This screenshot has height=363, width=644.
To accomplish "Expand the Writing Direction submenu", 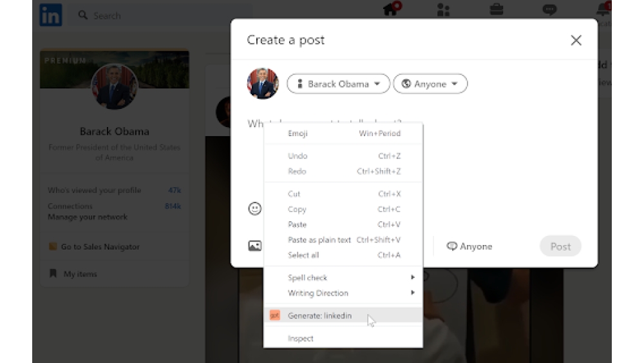I will coord(343,293).
